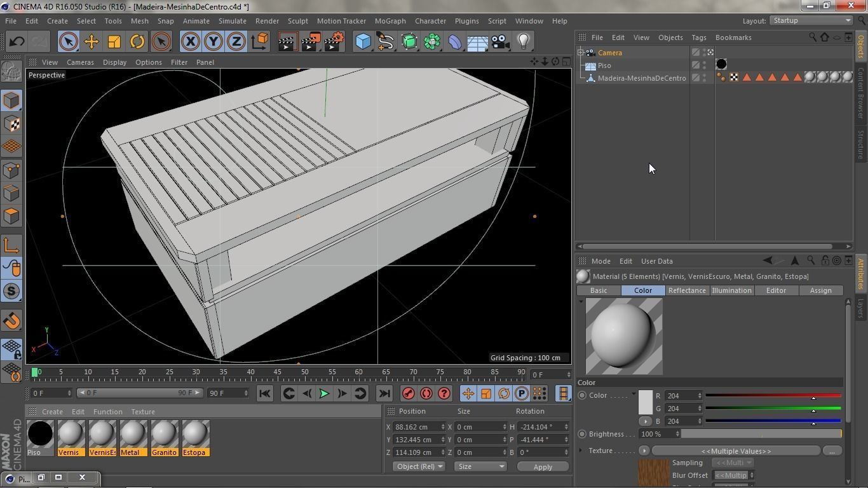Open Attributes Mode menu
868x488 pixels.
coord(600,261)
